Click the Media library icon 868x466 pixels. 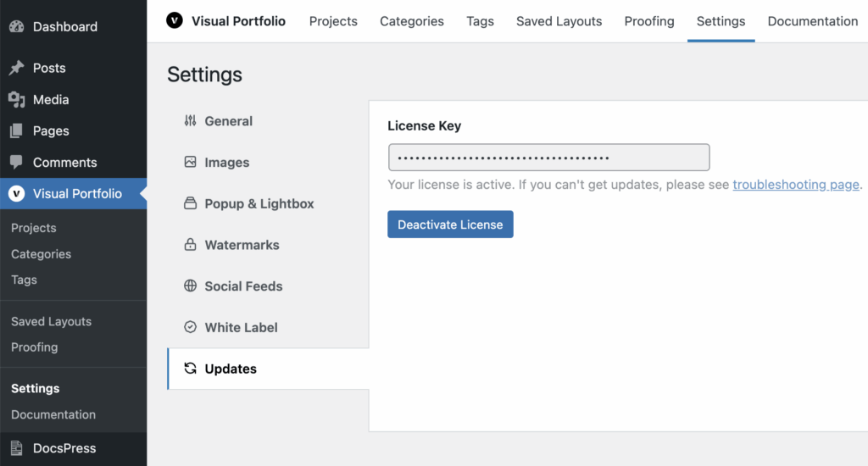pyautogui.click(x=17, y=100)
